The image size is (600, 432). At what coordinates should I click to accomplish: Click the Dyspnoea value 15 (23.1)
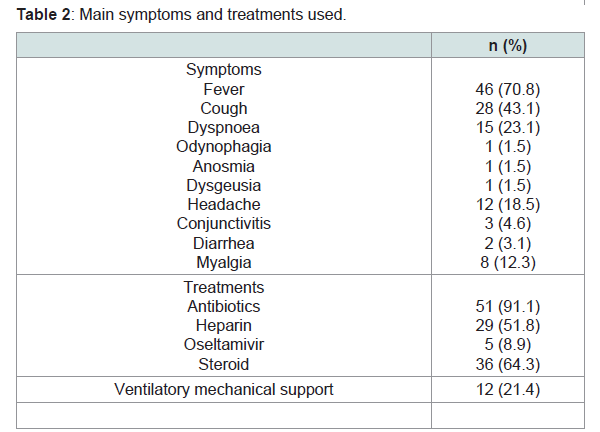(508, 128)
